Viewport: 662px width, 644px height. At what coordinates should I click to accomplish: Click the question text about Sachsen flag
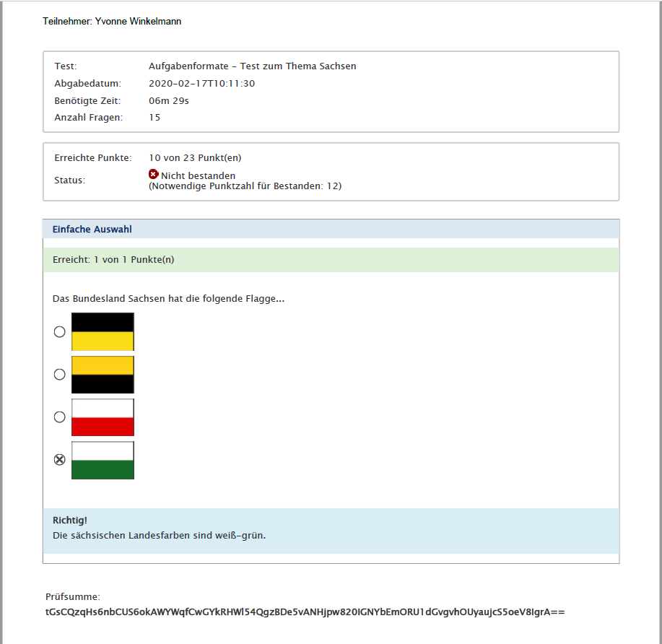tap(168, 298)
